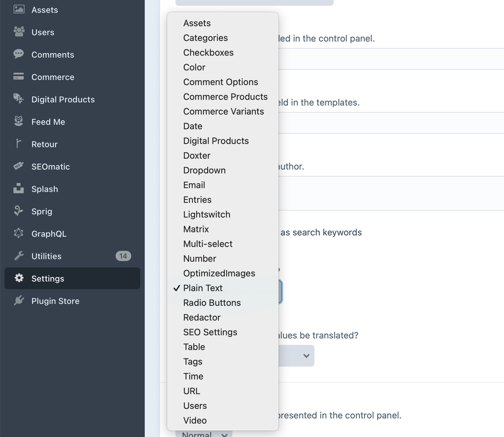Click the Utilities badge showing 14
This screenshot has height=437, width=504.
(x=123, y=256)
